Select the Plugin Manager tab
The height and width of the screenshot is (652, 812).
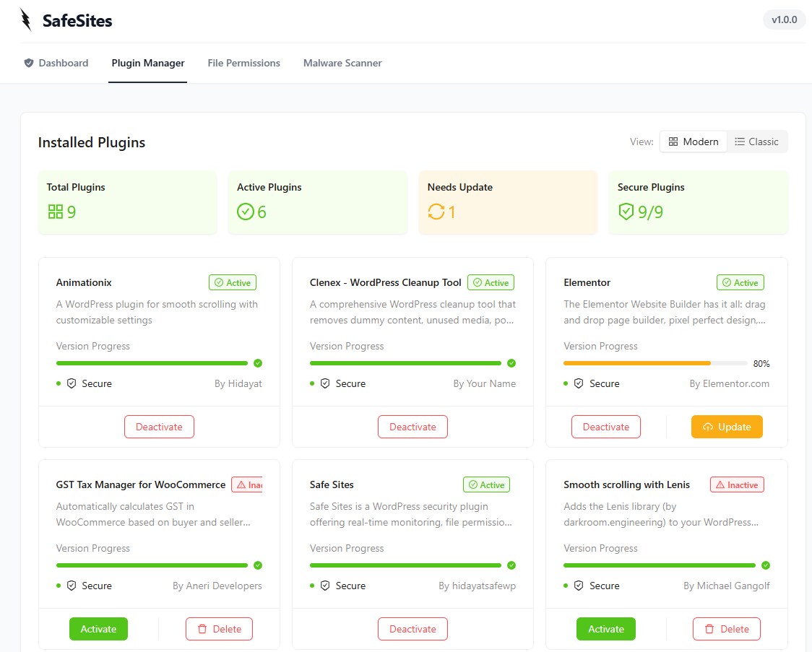147,63
